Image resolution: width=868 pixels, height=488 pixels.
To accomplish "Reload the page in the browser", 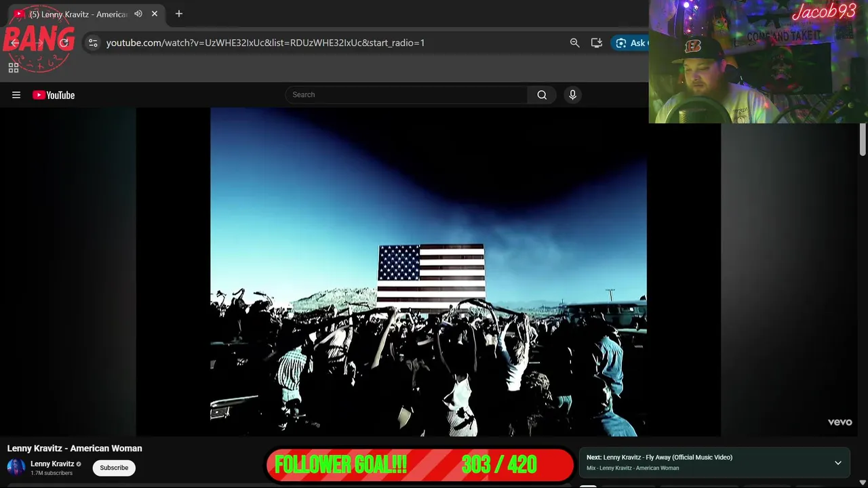I will (x=64, y=43).
